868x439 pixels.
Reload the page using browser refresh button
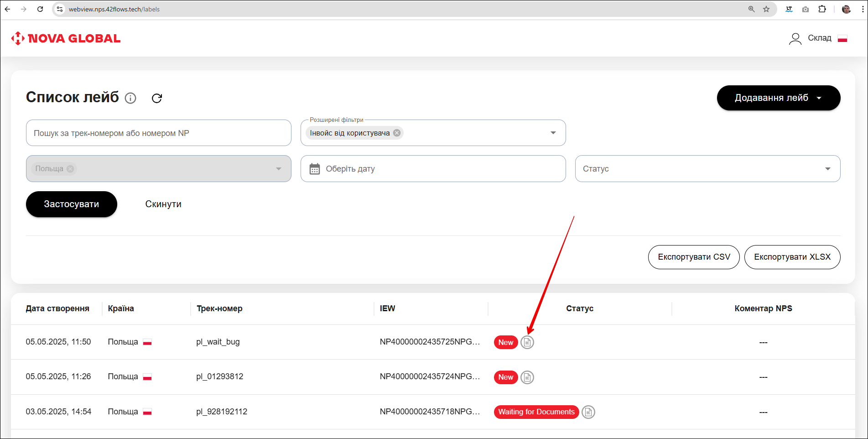[40, 9]
